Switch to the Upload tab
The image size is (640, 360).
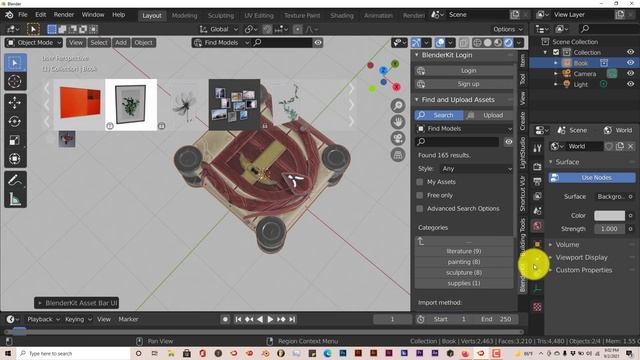point(489,115)
